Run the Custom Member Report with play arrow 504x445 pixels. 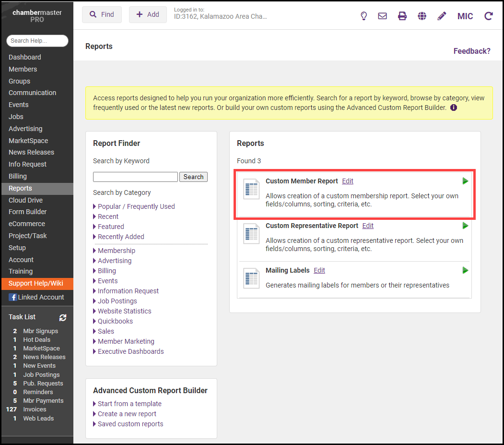coord(465,181)
